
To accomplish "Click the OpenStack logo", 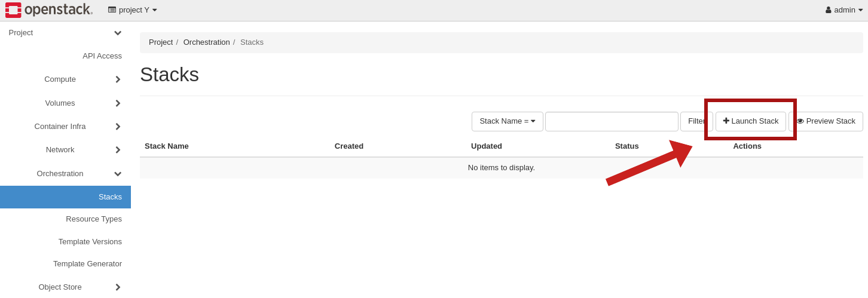I will pyautogui.click(x=49, y=10).
